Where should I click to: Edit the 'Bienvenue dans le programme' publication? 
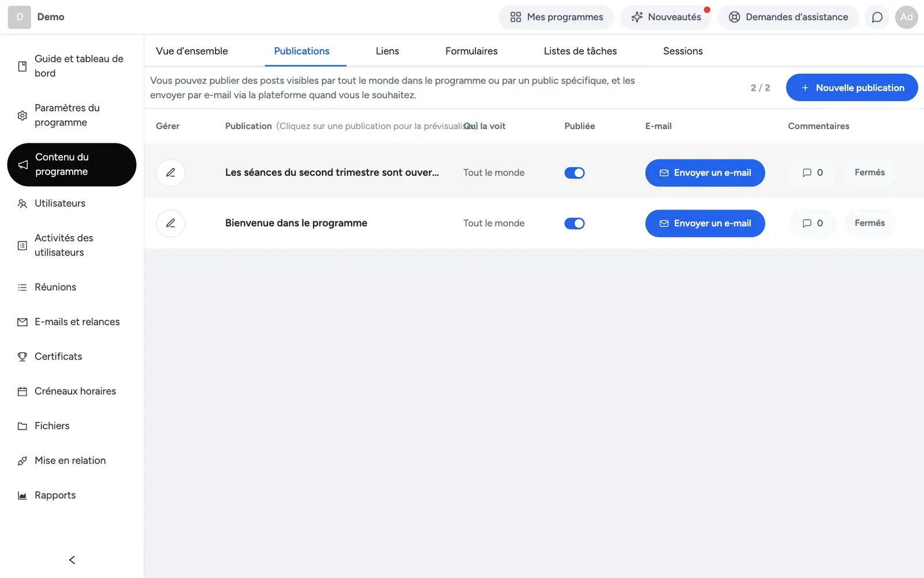click(x=170, y=223)
